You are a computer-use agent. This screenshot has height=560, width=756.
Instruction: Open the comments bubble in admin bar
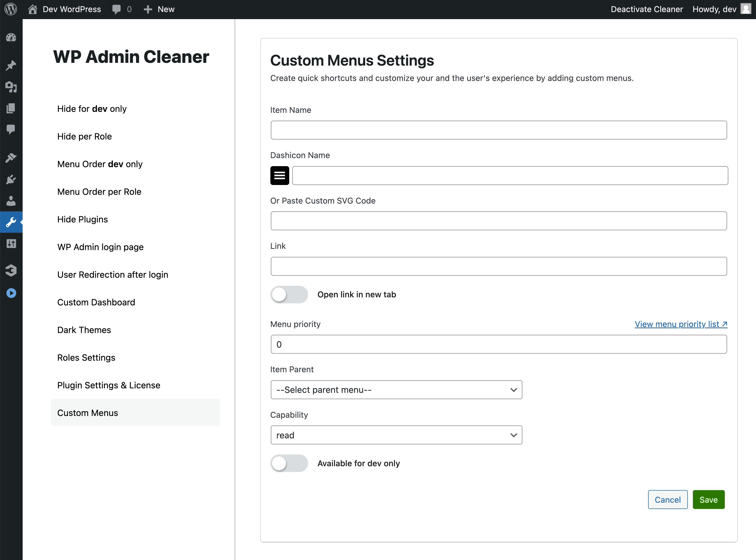[x=116, y=9]
